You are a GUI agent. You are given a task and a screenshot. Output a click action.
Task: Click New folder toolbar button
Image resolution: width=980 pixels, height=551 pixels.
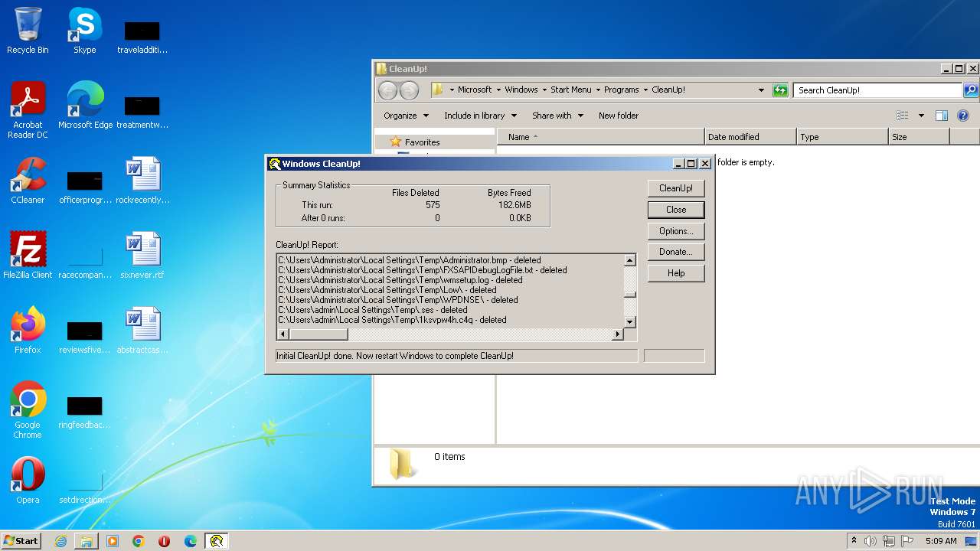pos(619,116)
